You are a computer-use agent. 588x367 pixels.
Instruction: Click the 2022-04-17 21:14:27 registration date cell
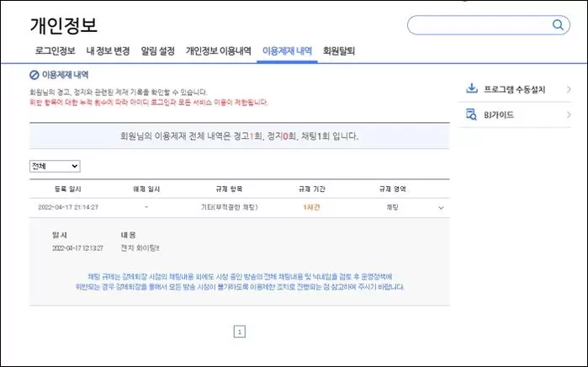coord(68,207)
